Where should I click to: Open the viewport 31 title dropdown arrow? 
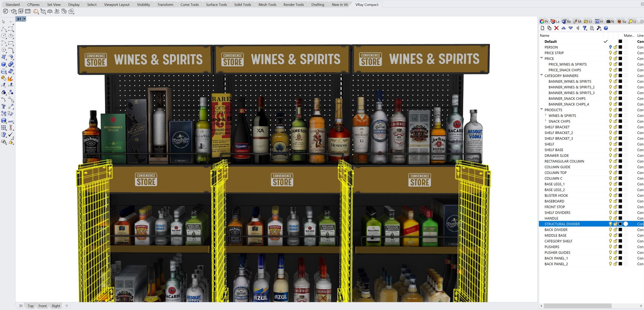(x=24, y=19)
